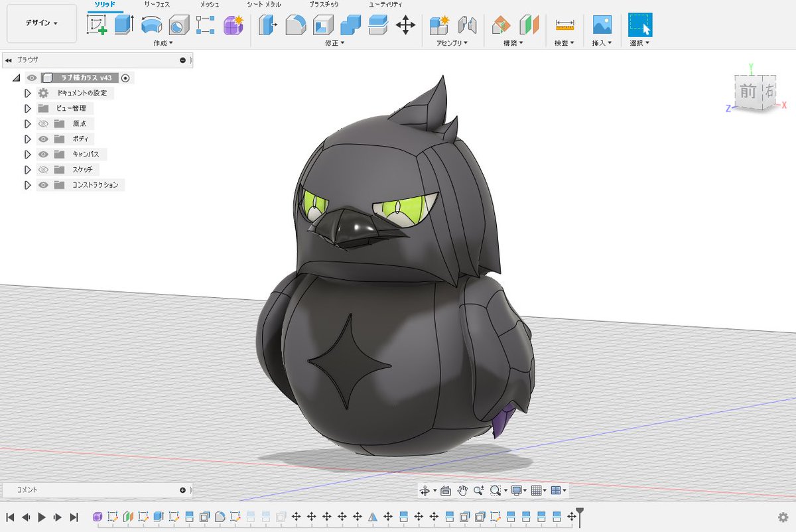Open the 検査 dropdown menu
This screenshot has height=532, width=796.
click(564, 43)
